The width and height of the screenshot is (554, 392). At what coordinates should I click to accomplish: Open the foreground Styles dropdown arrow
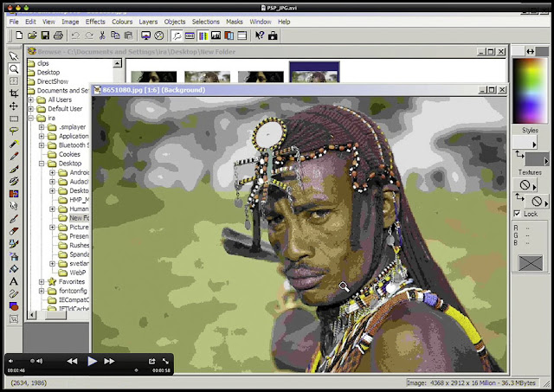(x=534, y=145)
